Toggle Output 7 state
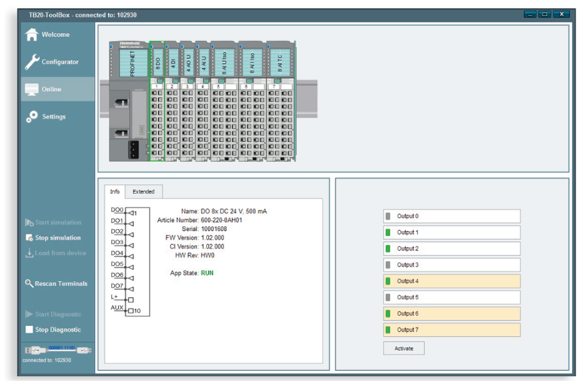 [x=451, y=330]
